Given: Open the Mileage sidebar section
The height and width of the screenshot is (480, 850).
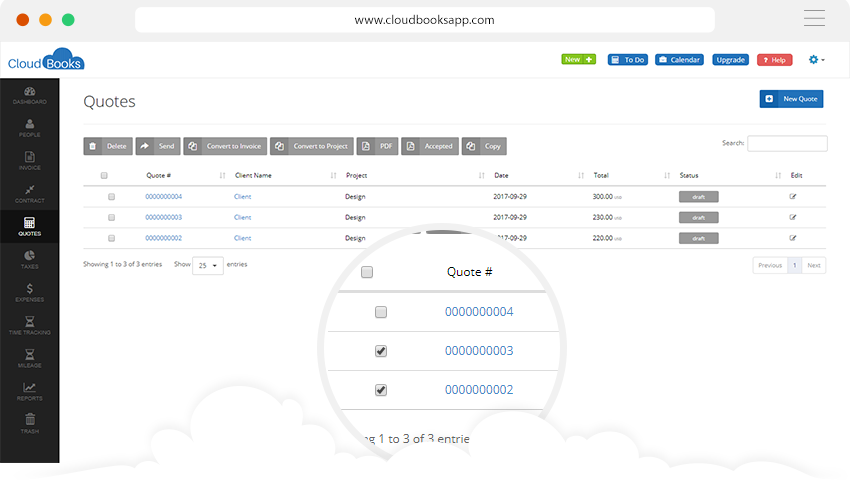Looking at the screenshot, I should pyautogui.click(x=29, y=359).
